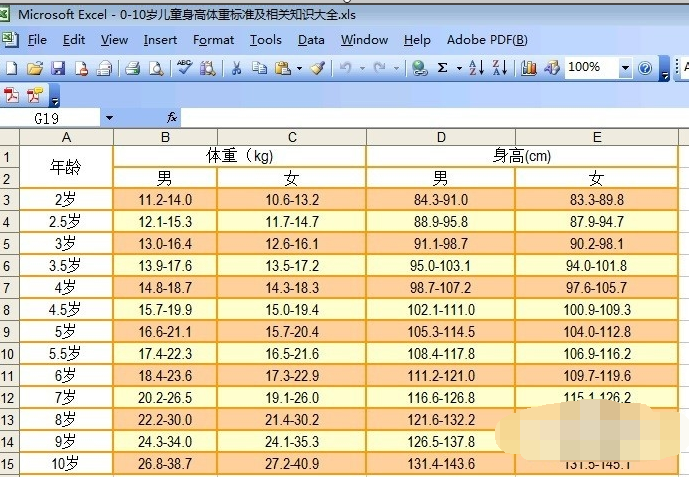
Task: Select the 年龄 header cell
Action: click(x=66, y=167)
